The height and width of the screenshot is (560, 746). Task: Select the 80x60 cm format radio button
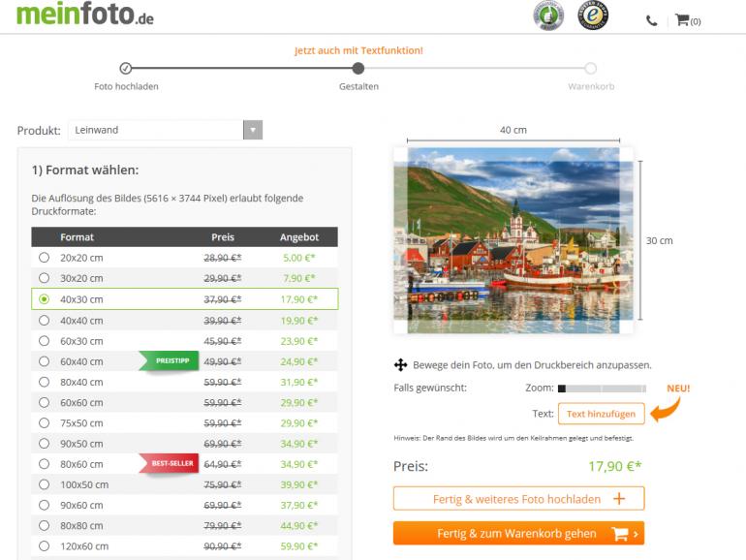44,463
